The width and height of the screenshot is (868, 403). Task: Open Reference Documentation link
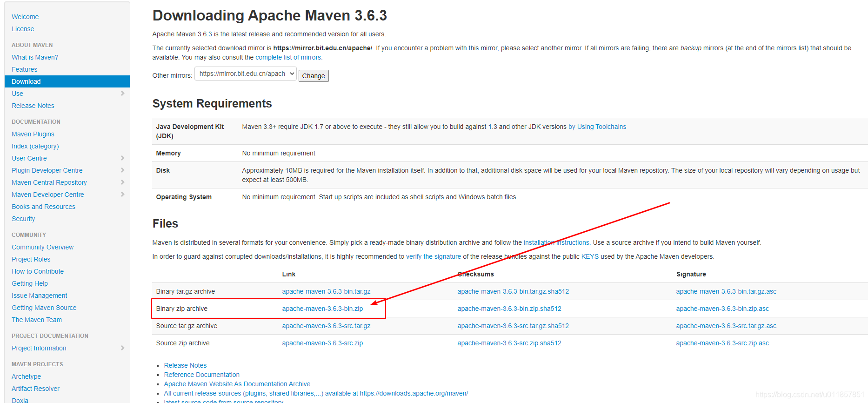[201, 375]
